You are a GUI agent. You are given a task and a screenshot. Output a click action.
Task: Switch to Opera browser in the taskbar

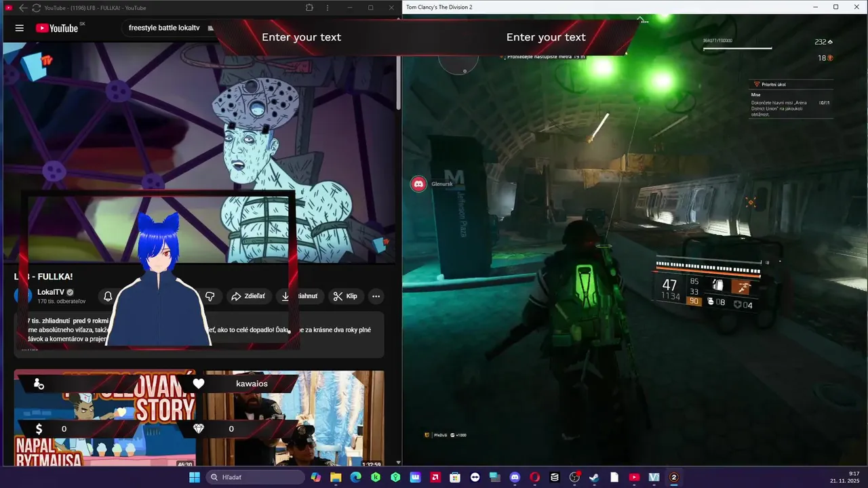tap(534, 477)
